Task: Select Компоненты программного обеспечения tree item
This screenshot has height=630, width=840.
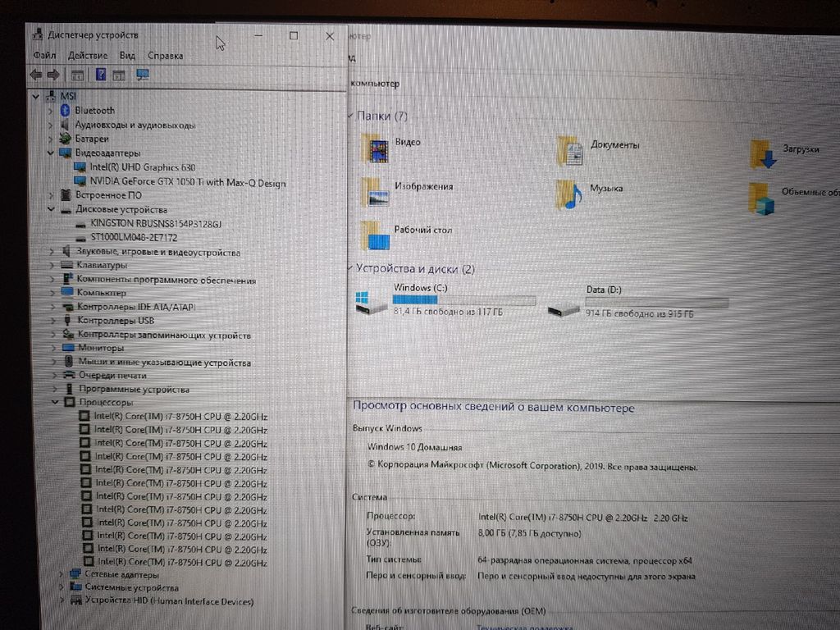Action: coord(166,280)
